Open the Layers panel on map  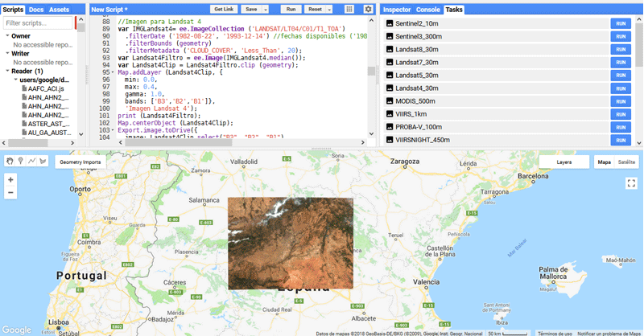click(x=564, y=162)
